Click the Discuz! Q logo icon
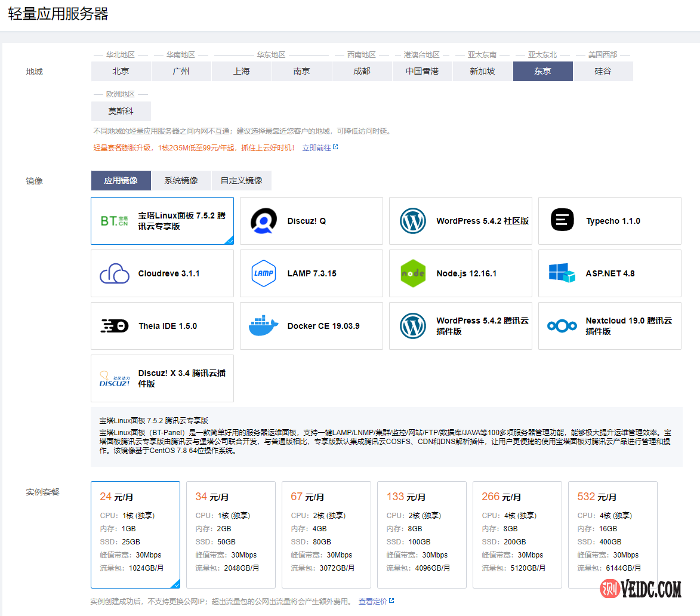 pos(263,221)
